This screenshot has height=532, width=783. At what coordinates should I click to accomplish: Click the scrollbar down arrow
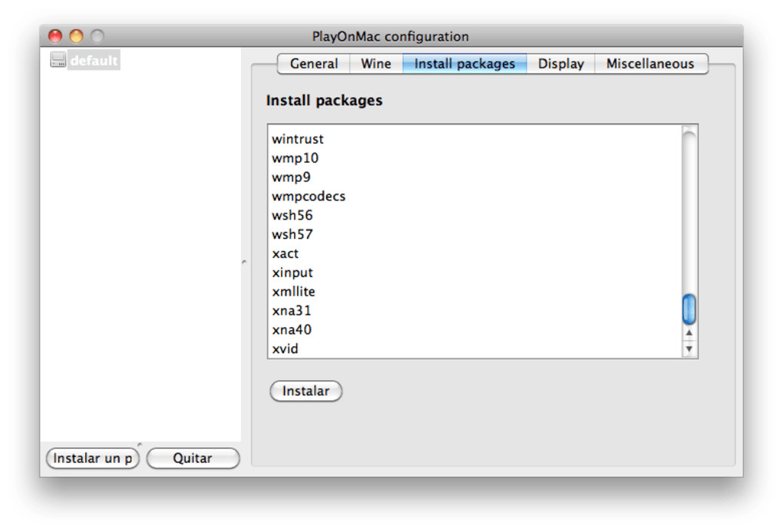click(x=689, y=349)
